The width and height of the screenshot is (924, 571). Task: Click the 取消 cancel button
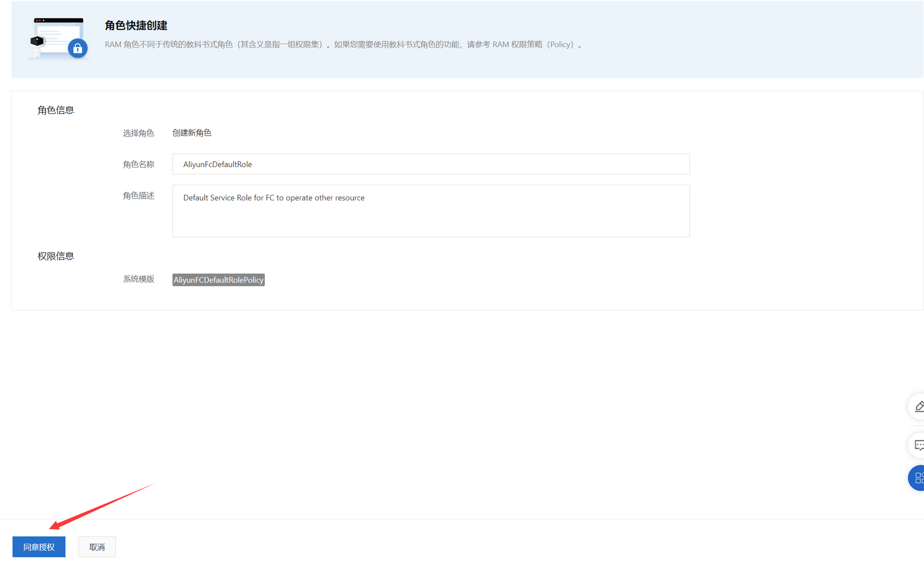[97, 547]
